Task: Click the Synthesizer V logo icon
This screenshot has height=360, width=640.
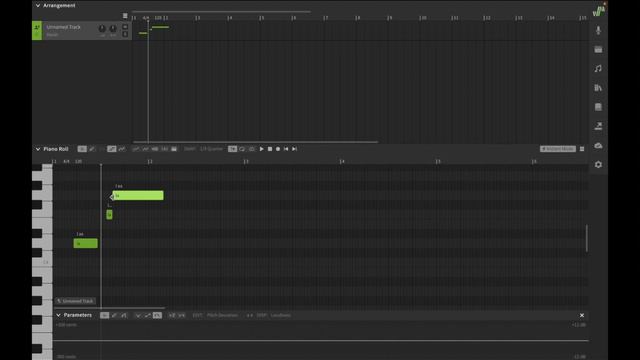Action: [599, 10]
